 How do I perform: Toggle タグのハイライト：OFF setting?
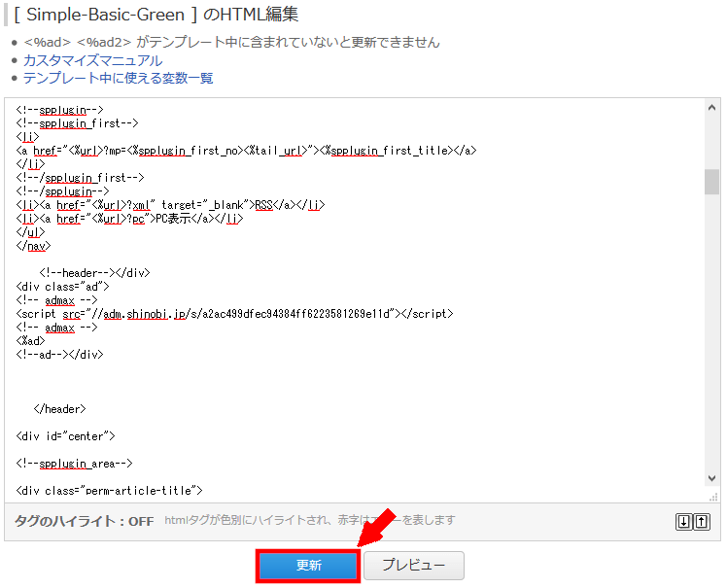[x=84, y=521]
